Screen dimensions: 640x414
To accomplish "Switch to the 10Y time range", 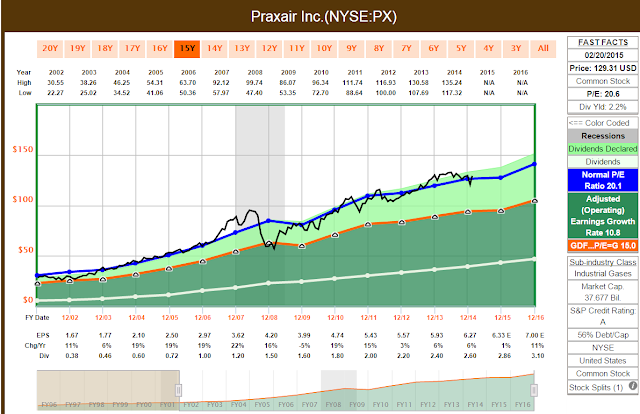I will point(324,49).
